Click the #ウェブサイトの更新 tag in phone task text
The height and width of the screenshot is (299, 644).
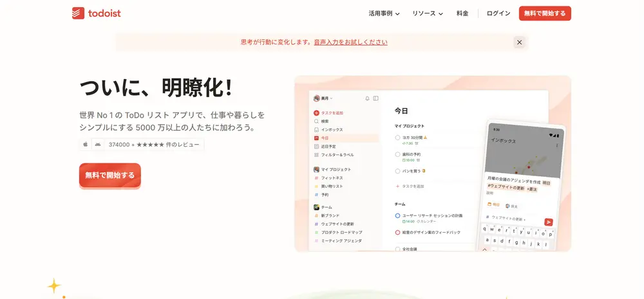(506, 188)
